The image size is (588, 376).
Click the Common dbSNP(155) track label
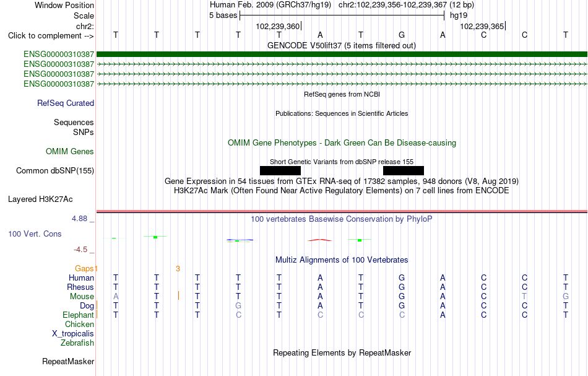pyautogui.click(x=55, y=171)
